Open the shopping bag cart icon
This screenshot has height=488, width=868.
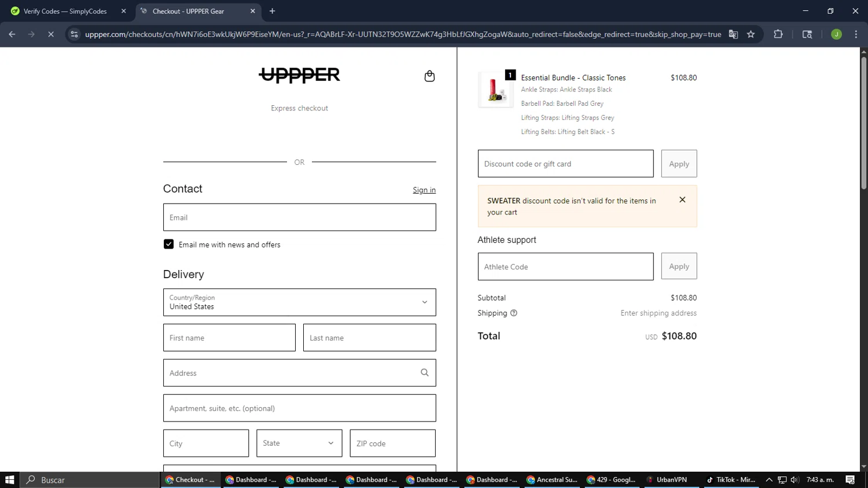tap(429, 76)
